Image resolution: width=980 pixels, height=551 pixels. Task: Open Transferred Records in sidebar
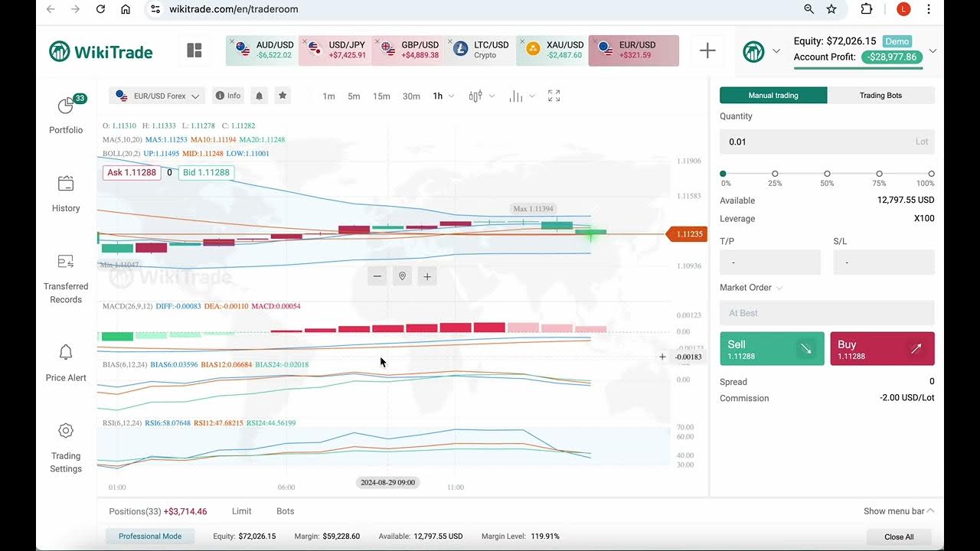click(x=66, y=262)
